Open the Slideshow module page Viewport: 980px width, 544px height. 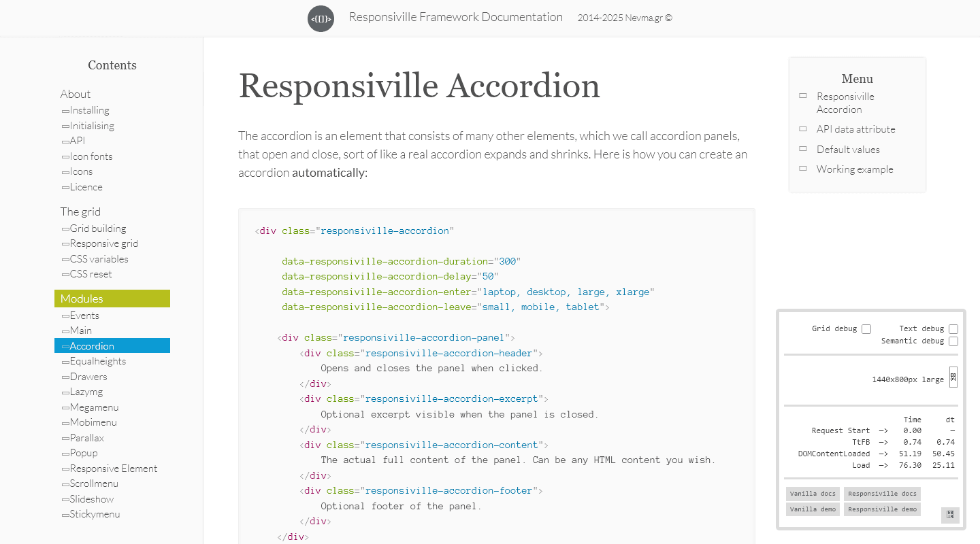[92, 499]
